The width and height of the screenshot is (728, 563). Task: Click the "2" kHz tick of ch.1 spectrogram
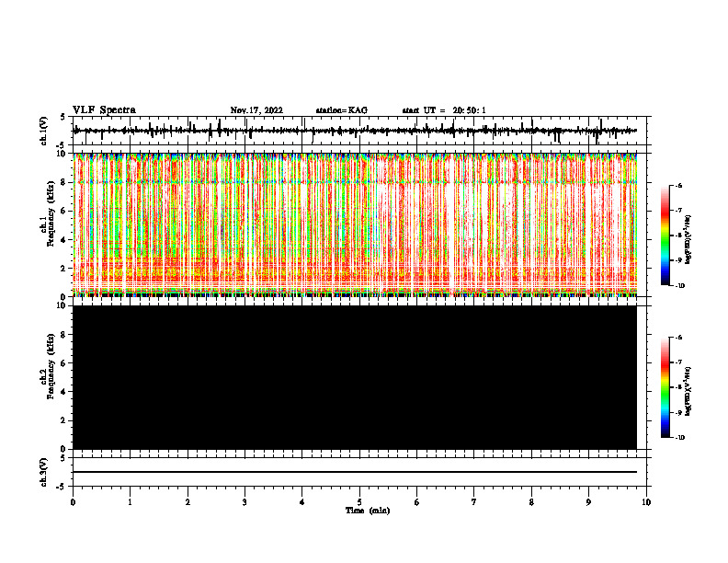[63, 268]
